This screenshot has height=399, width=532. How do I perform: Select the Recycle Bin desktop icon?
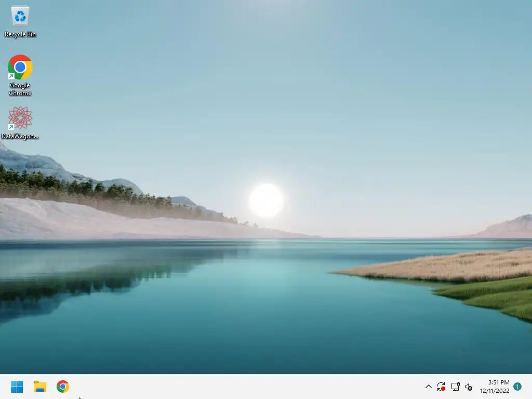pyautogui.click(x=20, y=21)
